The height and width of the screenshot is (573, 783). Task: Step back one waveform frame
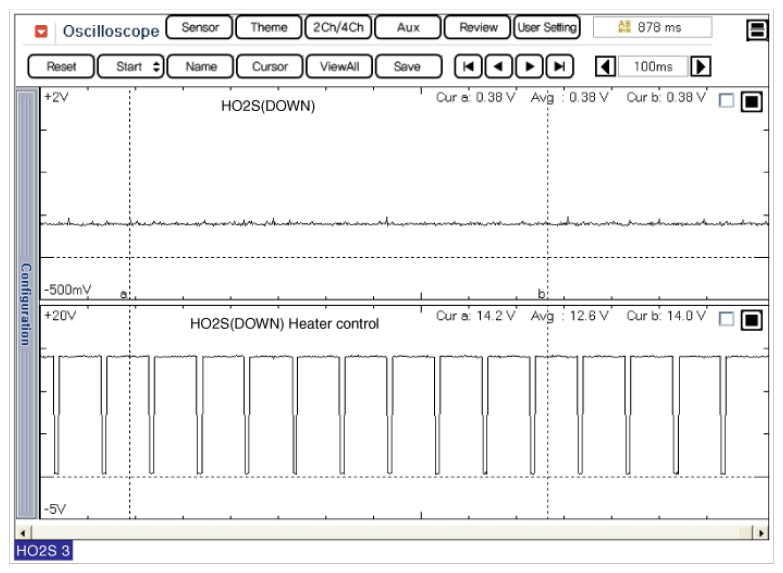coord(498,67)
